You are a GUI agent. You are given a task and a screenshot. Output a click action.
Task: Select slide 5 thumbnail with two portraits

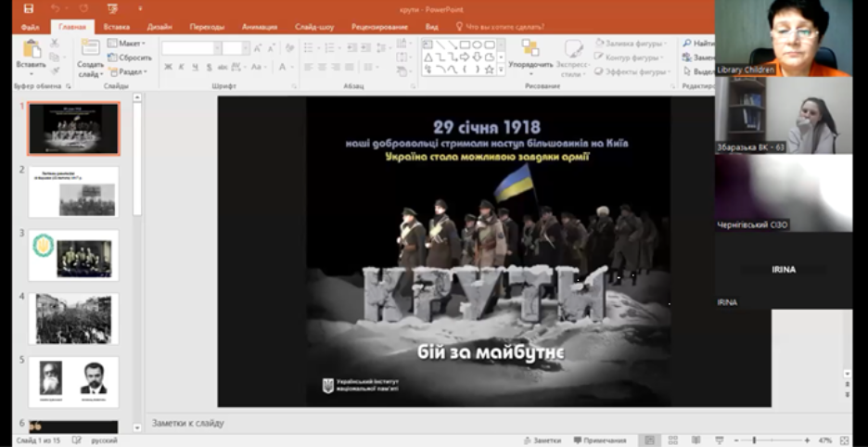(x=73, y=382)
